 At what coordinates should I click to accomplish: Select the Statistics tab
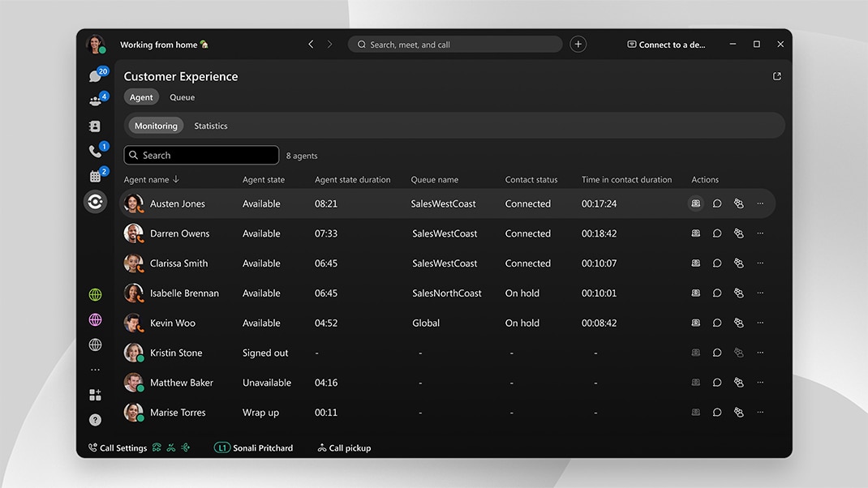coord(211,126)
